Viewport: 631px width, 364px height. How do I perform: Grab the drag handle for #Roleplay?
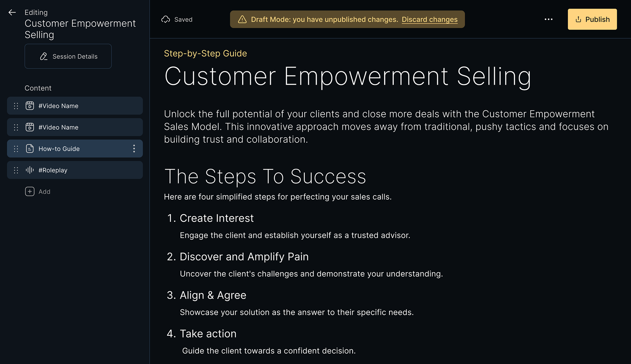(x=16, y=170)
